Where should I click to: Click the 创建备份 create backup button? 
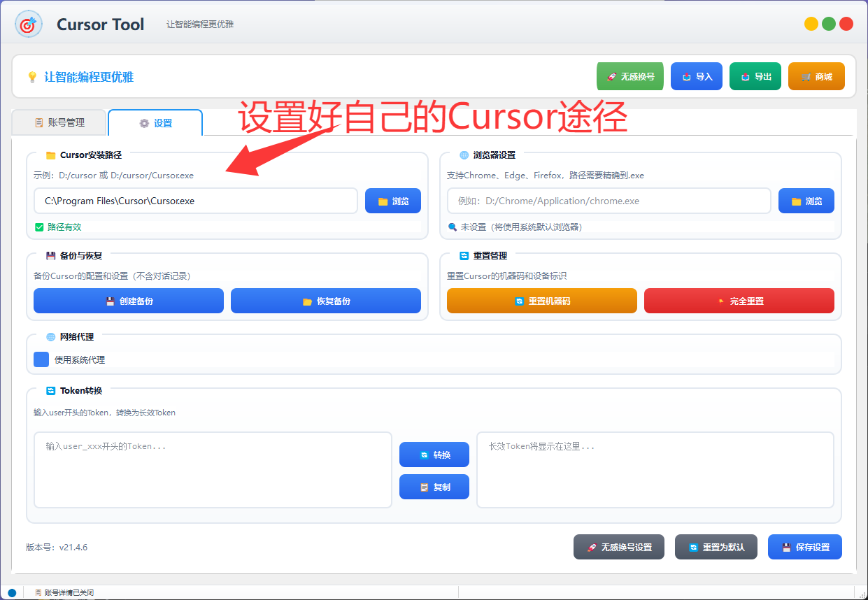pyautogui.click(x=129, y=301)
